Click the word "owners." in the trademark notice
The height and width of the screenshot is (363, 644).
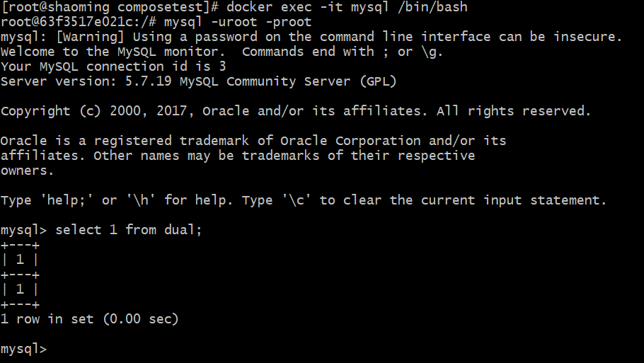pyautogui.click(x=28, y=171)
